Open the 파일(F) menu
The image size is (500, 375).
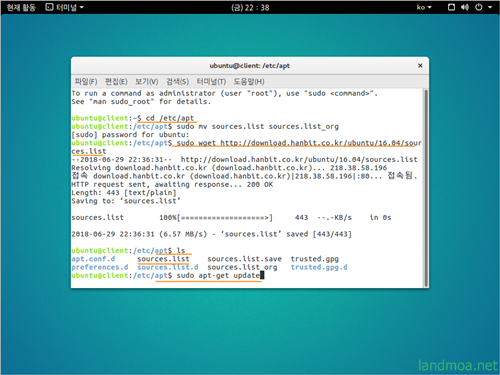coord(86,82)
